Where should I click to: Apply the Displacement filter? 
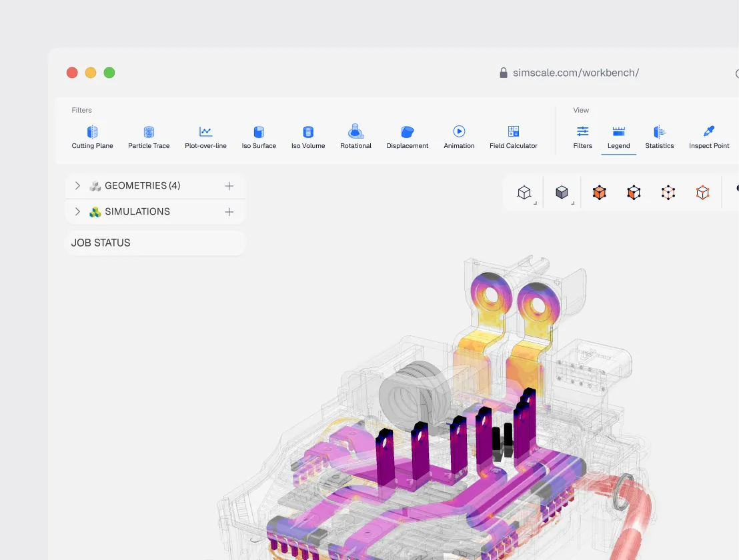tap(408, 137)
